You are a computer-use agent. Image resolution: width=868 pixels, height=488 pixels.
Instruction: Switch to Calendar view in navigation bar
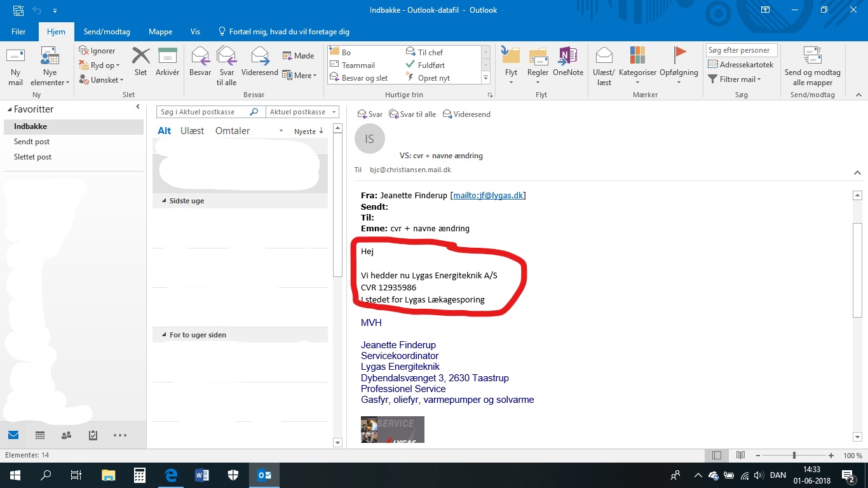tap(40, 435)
